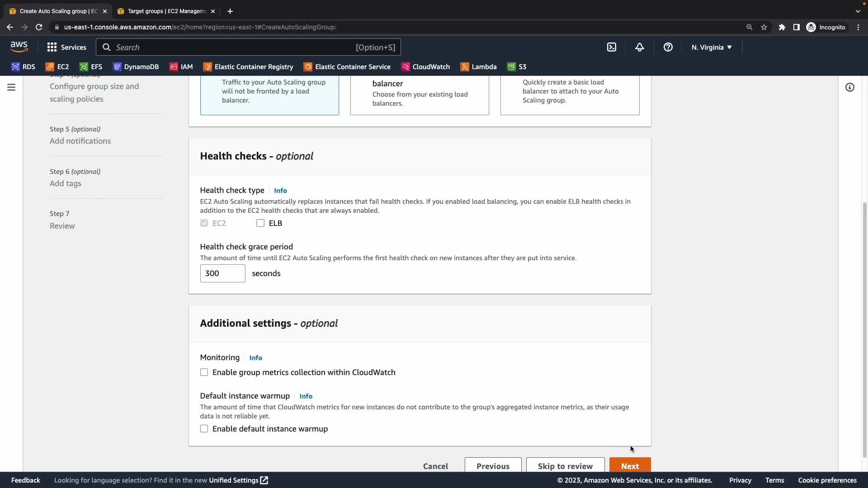Check Enable default instance warmup
Image resolution: width=868 pixels, height=488 pixels.
tap(204, 429)
